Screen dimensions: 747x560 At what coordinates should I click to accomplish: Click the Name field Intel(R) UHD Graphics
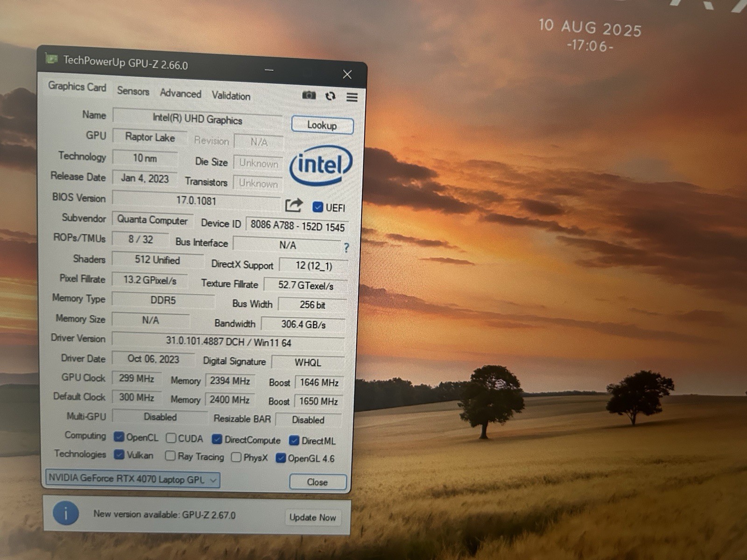[x=197, y=119]
